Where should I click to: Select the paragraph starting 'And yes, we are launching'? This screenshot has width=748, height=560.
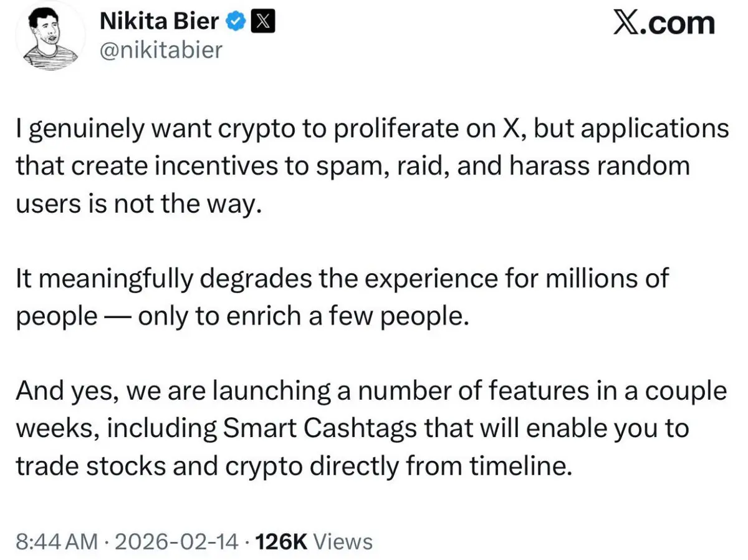372,428
